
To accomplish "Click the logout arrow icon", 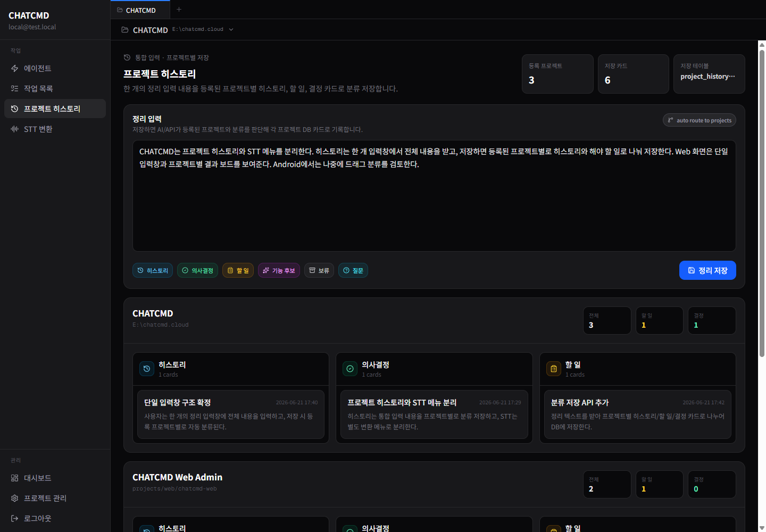I will [x=14, y=518].
